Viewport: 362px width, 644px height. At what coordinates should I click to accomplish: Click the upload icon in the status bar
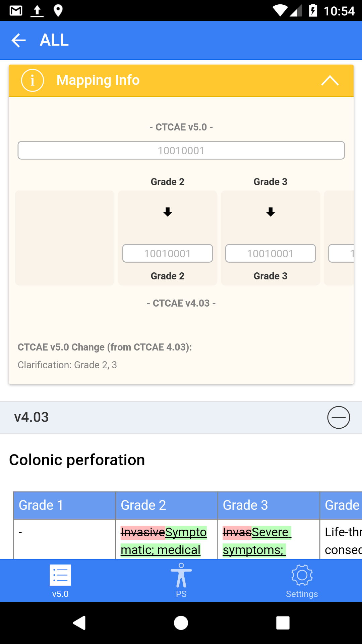[x=37, y=10]
